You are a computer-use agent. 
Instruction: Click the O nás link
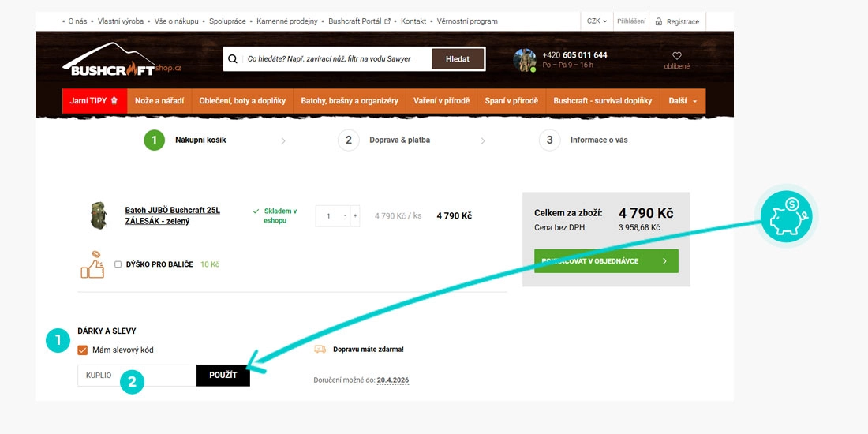[x=77, y=21]
